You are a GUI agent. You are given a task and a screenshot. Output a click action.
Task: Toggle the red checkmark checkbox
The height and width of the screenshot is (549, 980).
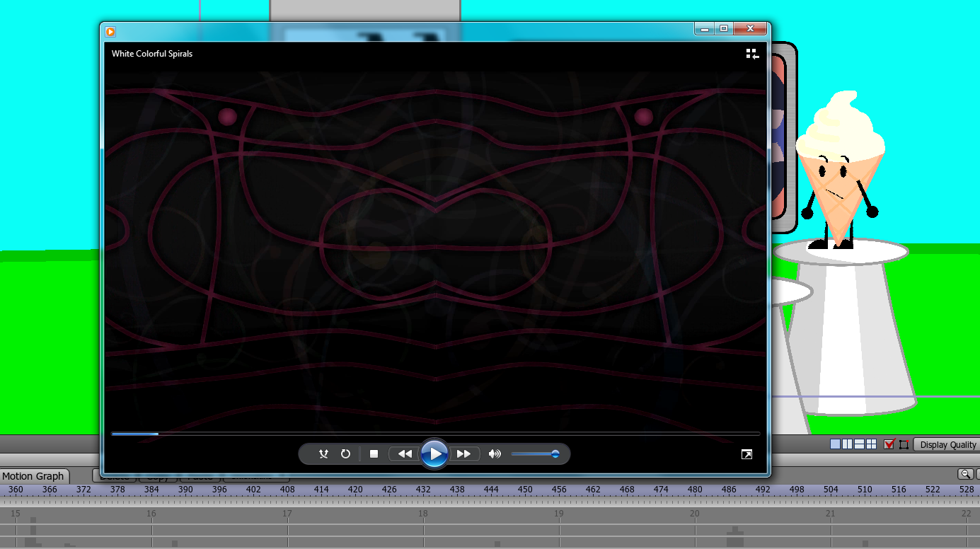click(x=890, y=444)
